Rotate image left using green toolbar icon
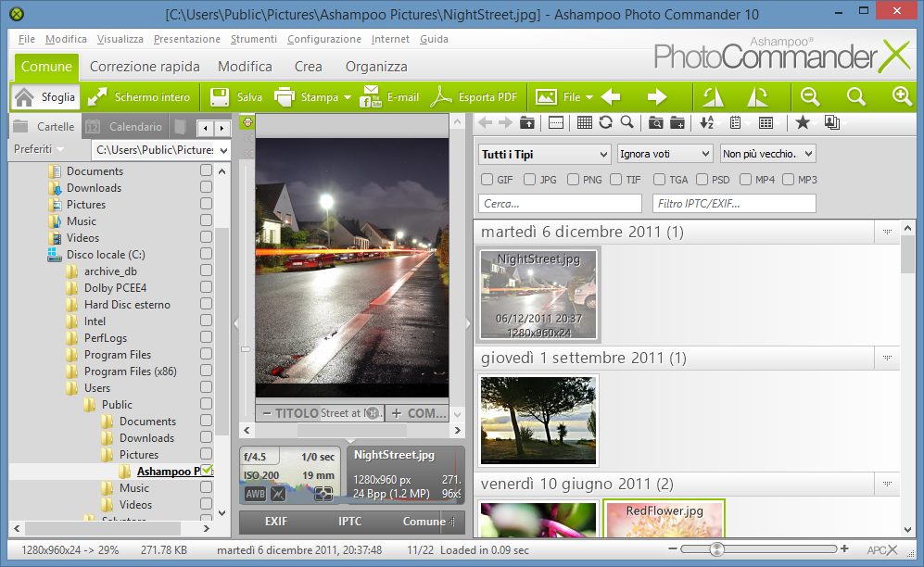The width and height of the screenshot is (924, 567). coord(713,97)
